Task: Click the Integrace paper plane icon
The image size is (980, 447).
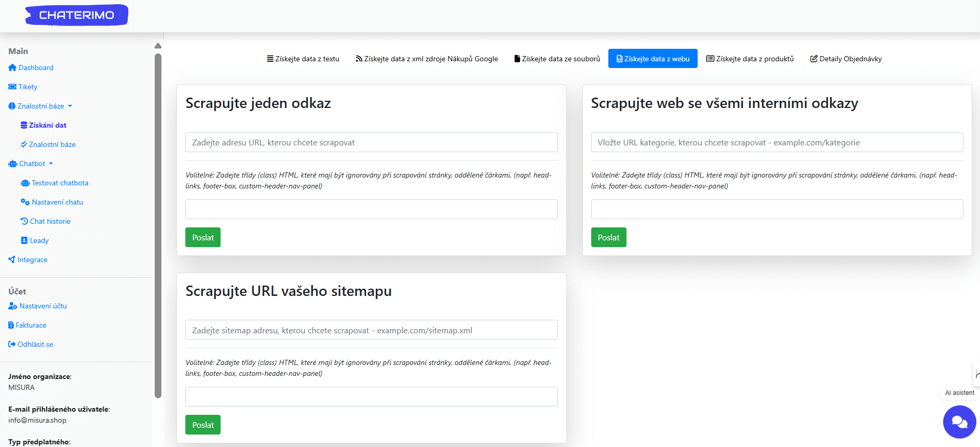Action: [x=12, y=260]
